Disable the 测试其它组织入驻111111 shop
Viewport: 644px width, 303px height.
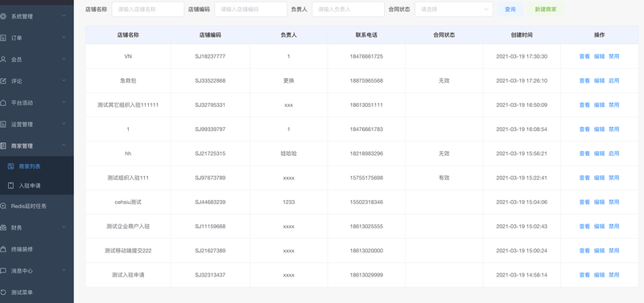[x=613, y=105]
